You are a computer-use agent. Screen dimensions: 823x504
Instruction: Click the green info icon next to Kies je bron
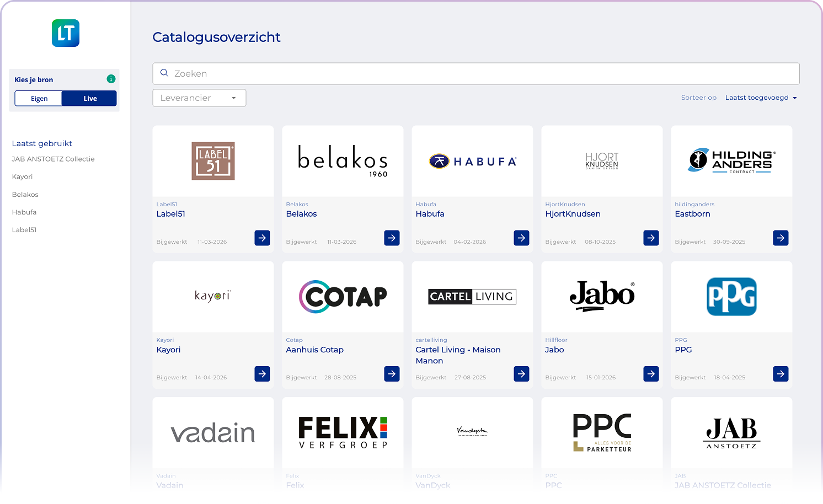110,79
